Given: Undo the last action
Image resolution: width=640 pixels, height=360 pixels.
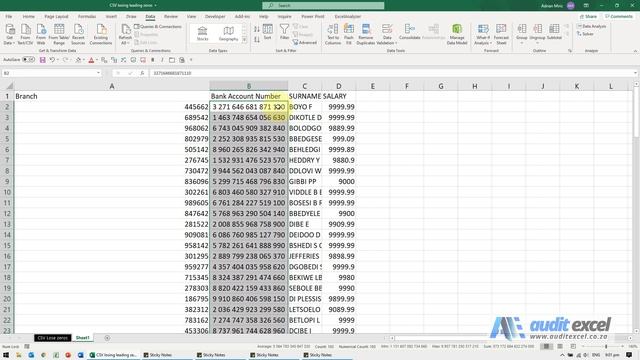Looking at the screenshot, I should point(52,60).
